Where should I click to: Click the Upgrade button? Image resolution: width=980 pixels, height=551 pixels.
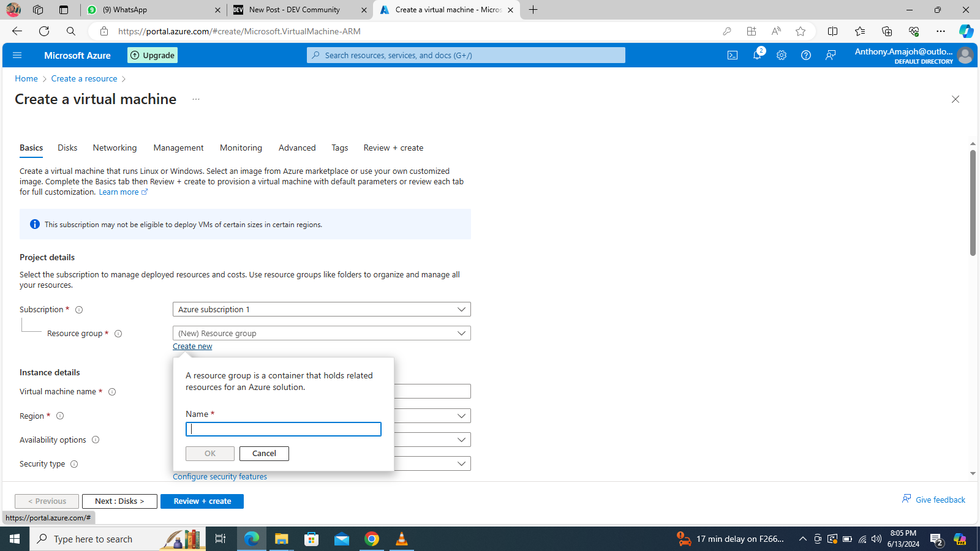(153, 55)
